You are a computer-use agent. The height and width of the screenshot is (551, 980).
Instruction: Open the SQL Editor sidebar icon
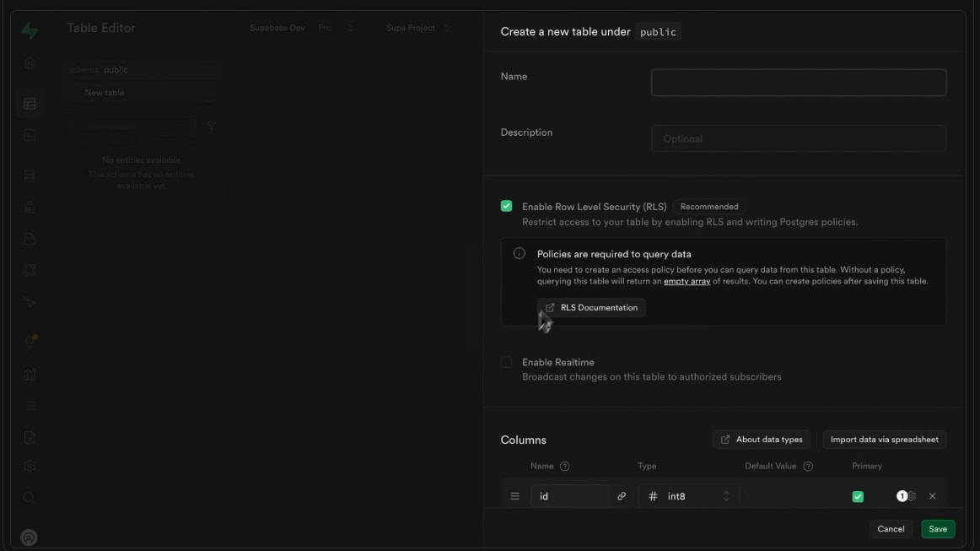click(30, 135)
